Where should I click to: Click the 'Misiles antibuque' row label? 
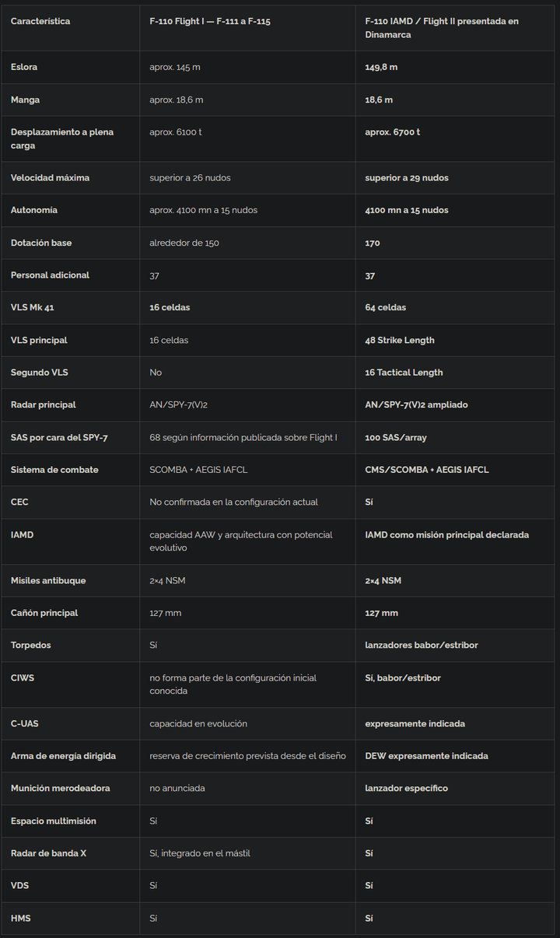48,580
